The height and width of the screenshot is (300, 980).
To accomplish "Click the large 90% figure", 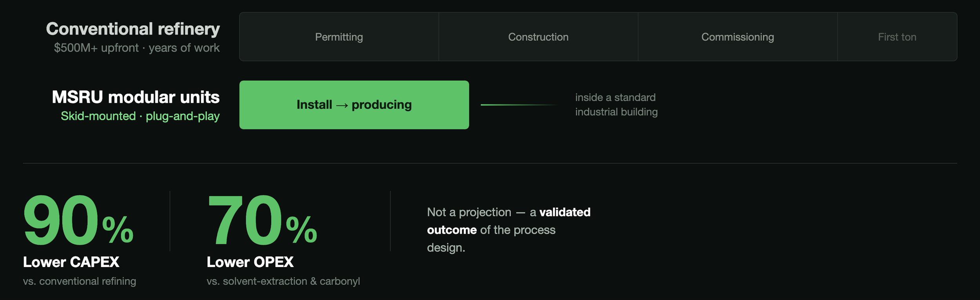I will pyautogui.click(x=78, y=220).
